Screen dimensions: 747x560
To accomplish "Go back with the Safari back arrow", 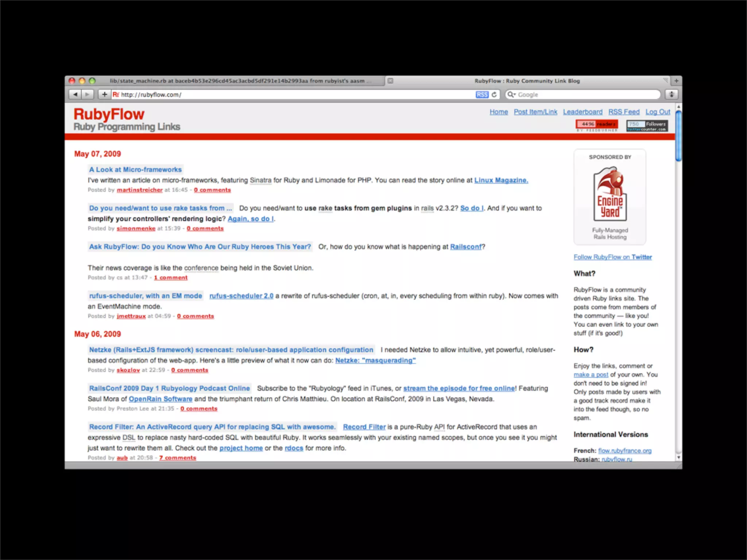I will pos(75,94).
